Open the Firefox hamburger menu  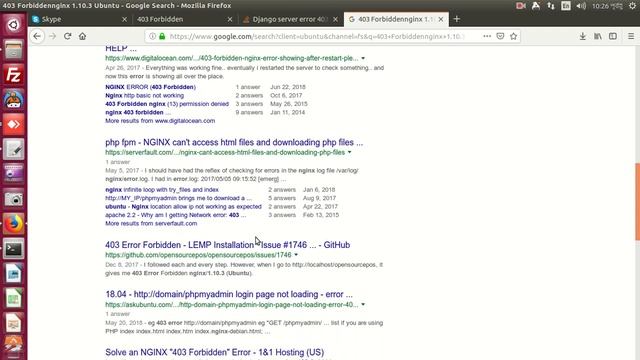(x=631, y=36)
